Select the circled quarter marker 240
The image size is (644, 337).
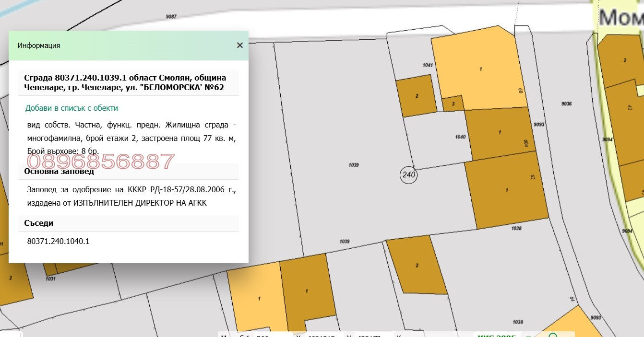coord(408,175)
